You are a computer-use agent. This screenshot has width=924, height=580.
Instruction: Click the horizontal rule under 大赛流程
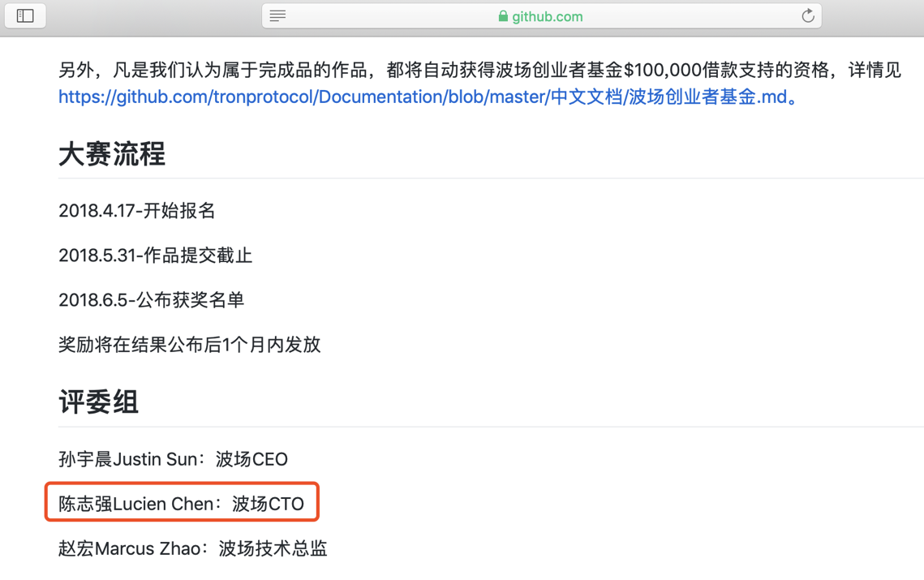491,178
